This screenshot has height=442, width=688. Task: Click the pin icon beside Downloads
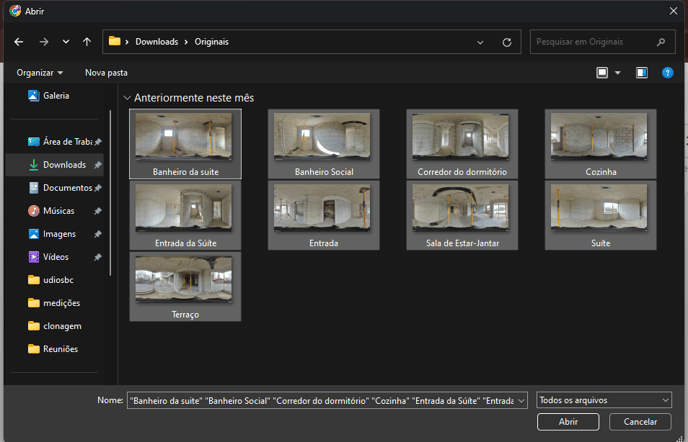pos(97,165)
